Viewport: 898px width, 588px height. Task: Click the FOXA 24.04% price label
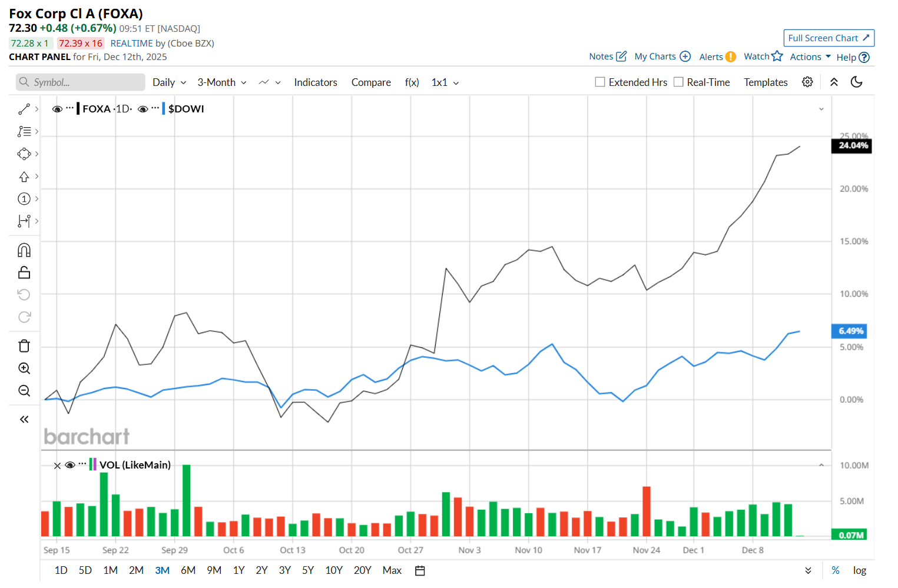(851, 145)
